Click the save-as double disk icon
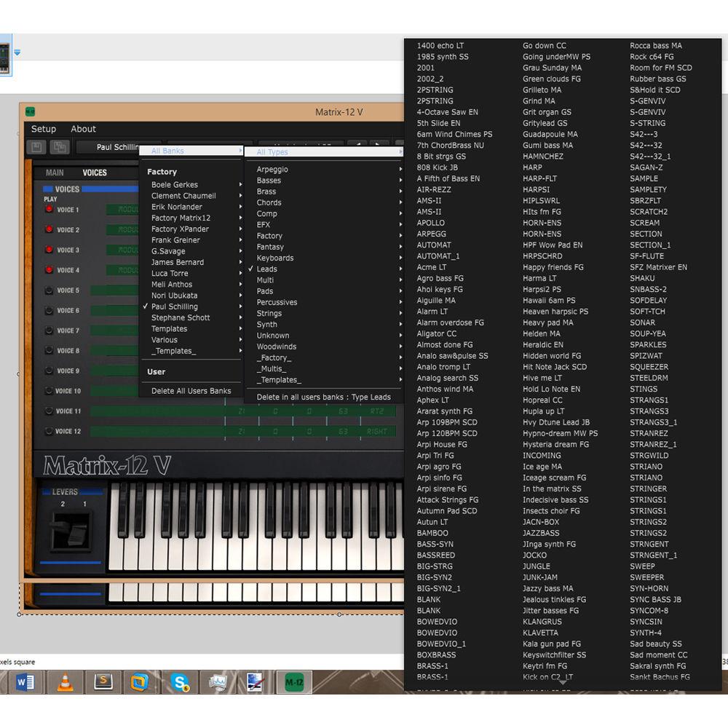This screenshot has height=728, width=728. tap(60, 146)
